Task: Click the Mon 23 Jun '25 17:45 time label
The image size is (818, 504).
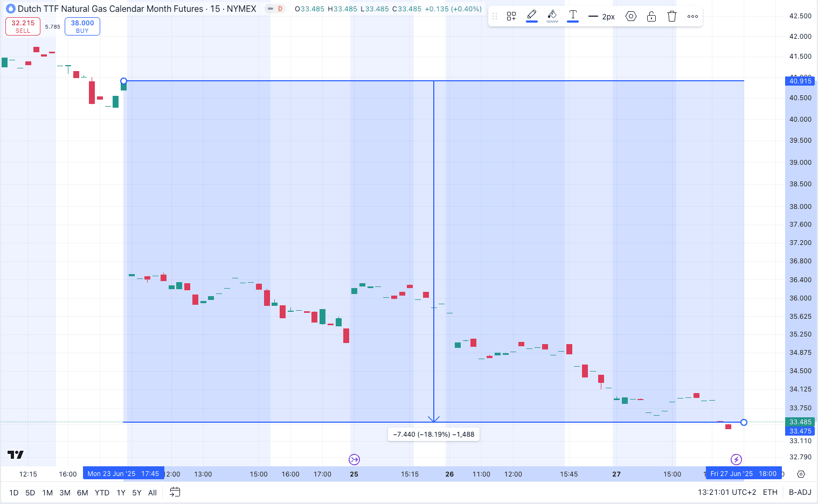Action: pyautogui.click(x=123, y=474)
